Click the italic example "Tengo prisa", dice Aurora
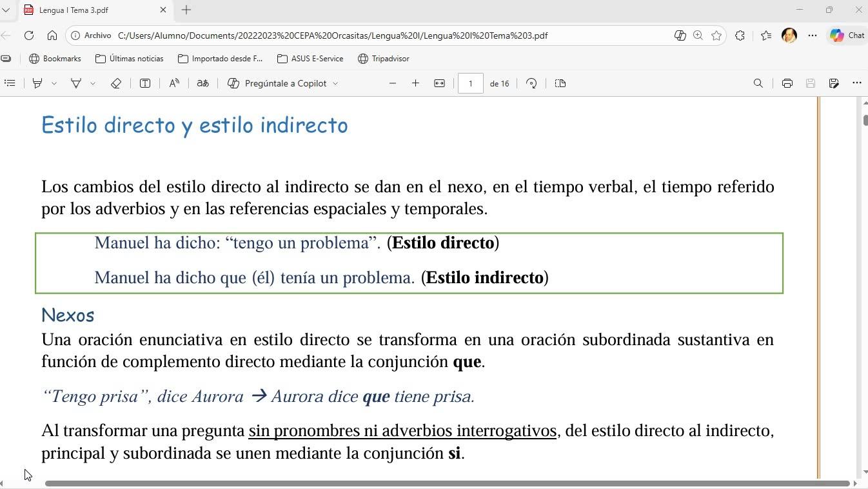Image resolution: width=868 pixels, height=489 pixels. point(143,396)
